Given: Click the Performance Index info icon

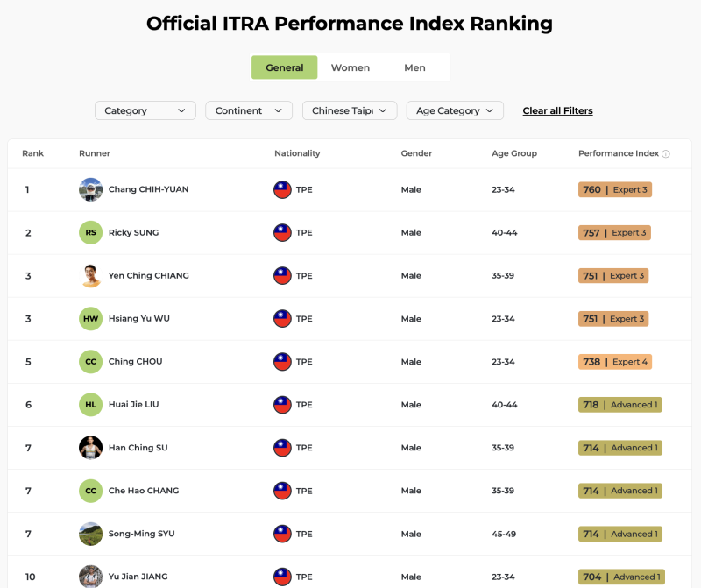Looking at the screenshot, I should (x=666, y=154).
